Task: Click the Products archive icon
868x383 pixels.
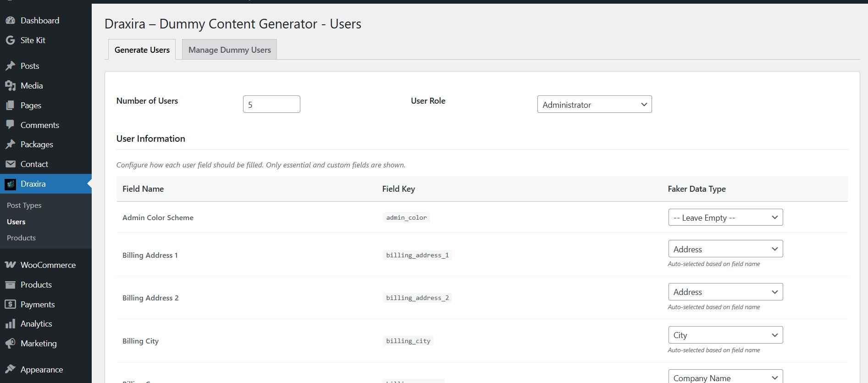Action: pos(10,285)
